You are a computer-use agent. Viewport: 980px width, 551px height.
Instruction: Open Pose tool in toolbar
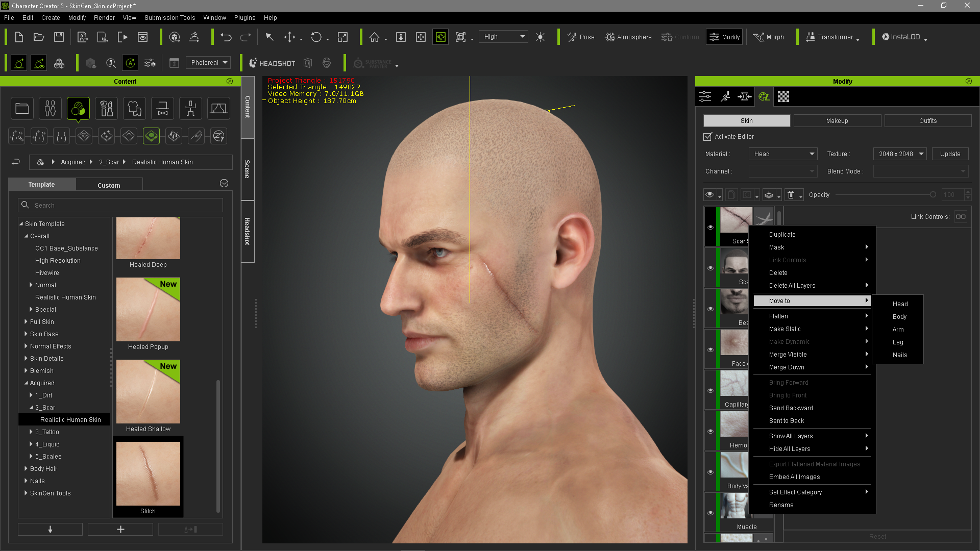click(581, 37)
